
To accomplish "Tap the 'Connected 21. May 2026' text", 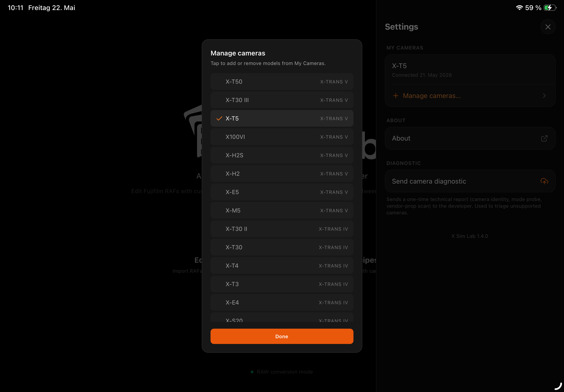I will click(x=422, y=75).
